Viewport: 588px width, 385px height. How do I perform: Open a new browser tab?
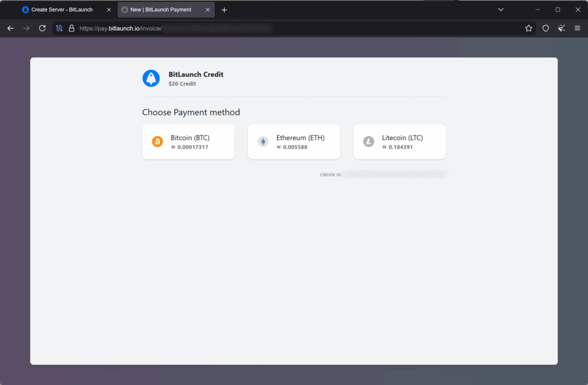point(225,10)
